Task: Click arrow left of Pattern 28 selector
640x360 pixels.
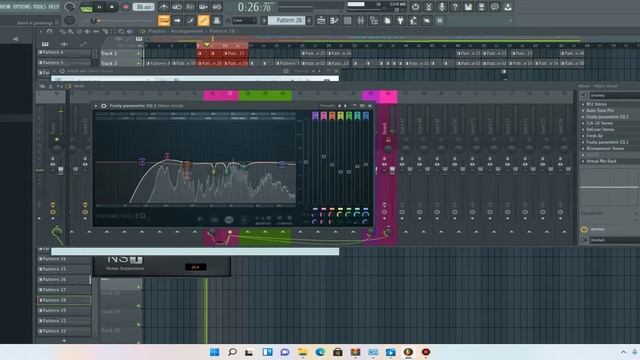Action: 264,20
